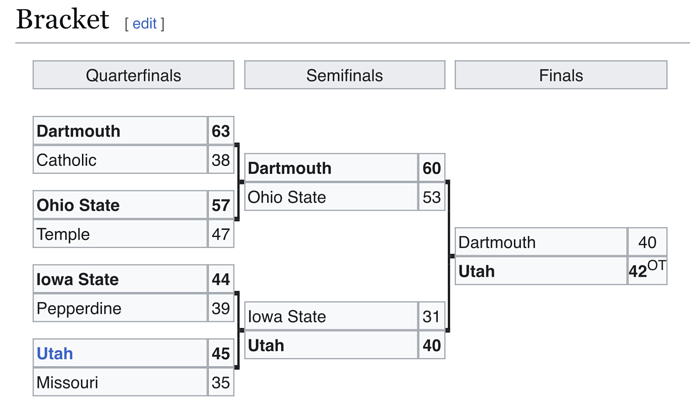This screenshot has height=415, width=690.
Task: Select the Semifinals column header
Action: tap(345, 75)
